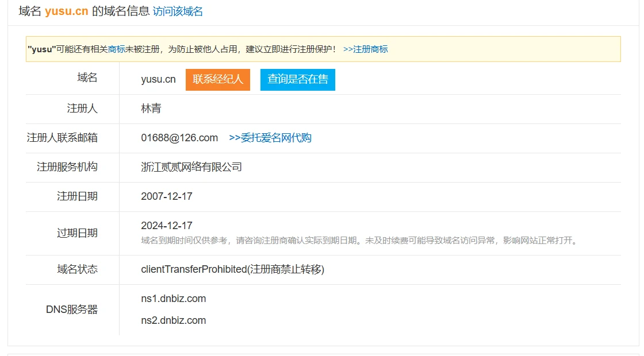Click the registrar 浙江贰贰网络有限公司
Image resolution: width=644 pixels, height=356 pixels.
[x=191, y=167]
